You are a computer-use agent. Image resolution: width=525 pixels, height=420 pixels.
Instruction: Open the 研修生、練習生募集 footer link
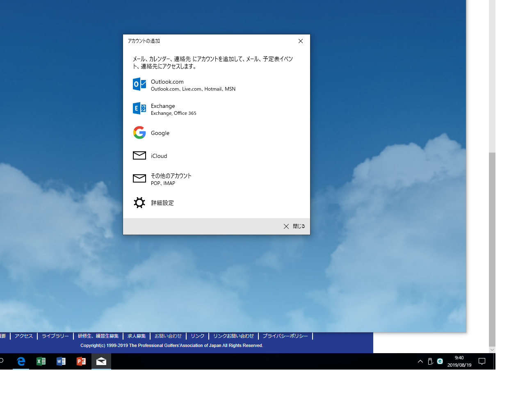click(x=98, y=336)
